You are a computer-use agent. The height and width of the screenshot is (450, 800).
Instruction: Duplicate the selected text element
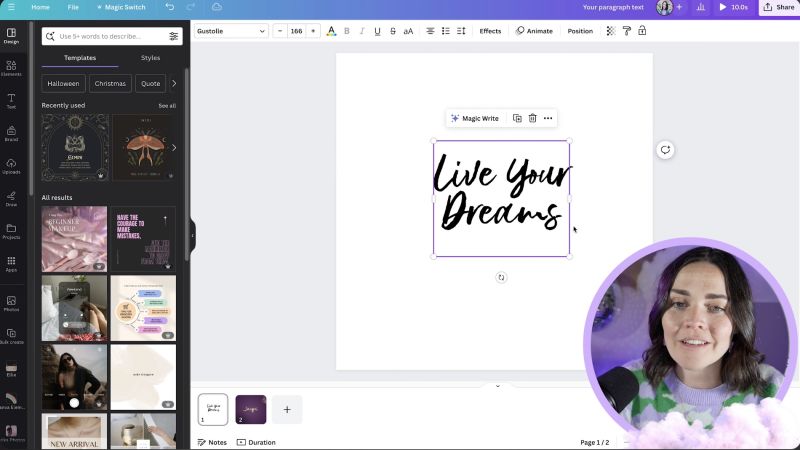(517, 118)
